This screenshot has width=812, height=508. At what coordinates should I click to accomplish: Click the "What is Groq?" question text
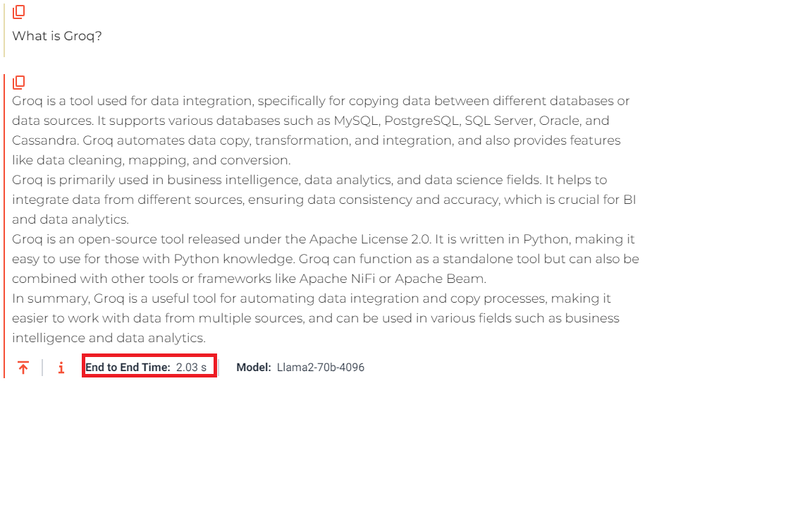click(57, 36)
